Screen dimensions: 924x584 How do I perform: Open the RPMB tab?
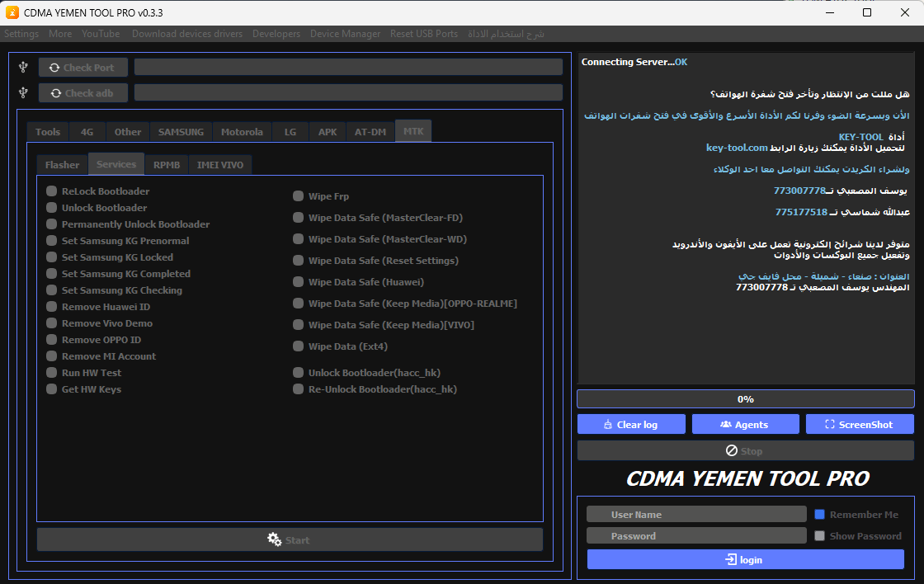pos(166,164)
